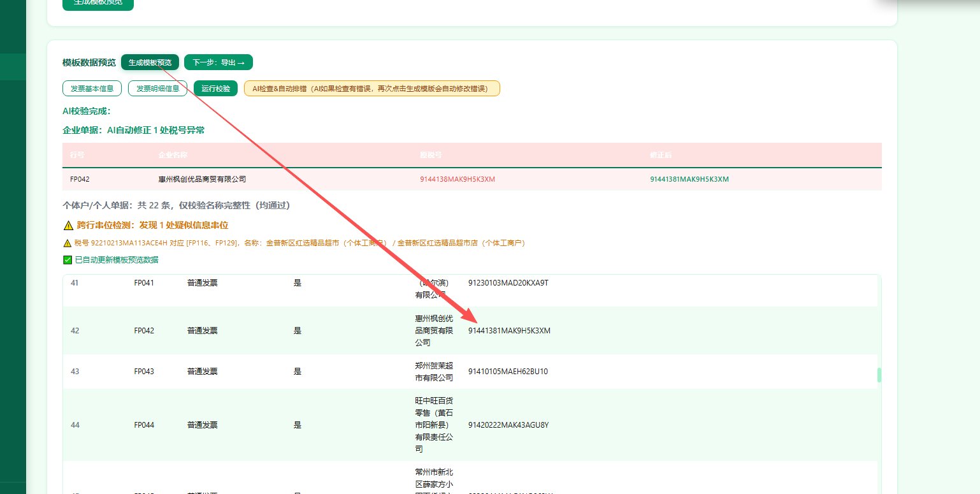
Task: Open the 发票明细信息 tab
Action: coord(157,89)
